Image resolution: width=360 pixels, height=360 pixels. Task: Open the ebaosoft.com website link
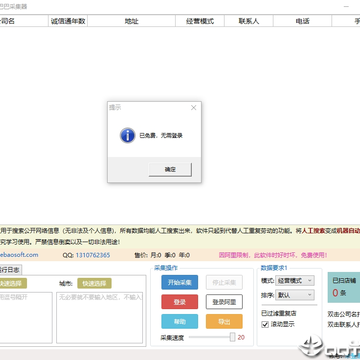pos(19,255)
